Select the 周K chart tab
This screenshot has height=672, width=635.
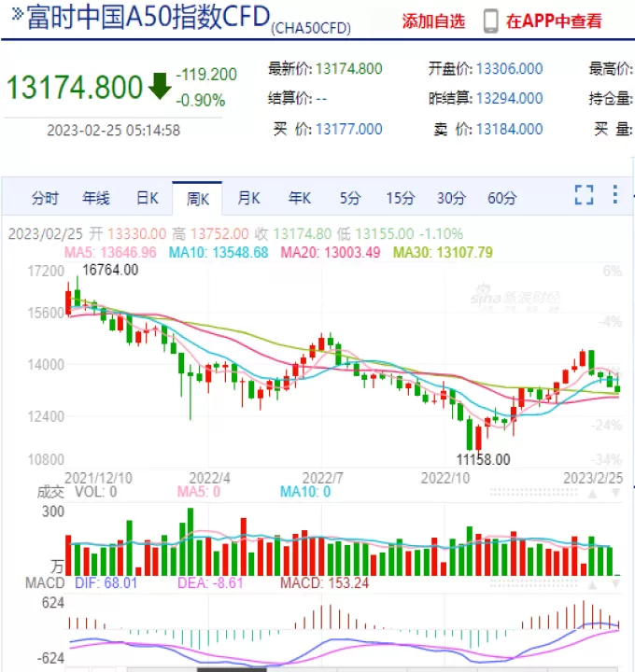click(x=198, y=199)
